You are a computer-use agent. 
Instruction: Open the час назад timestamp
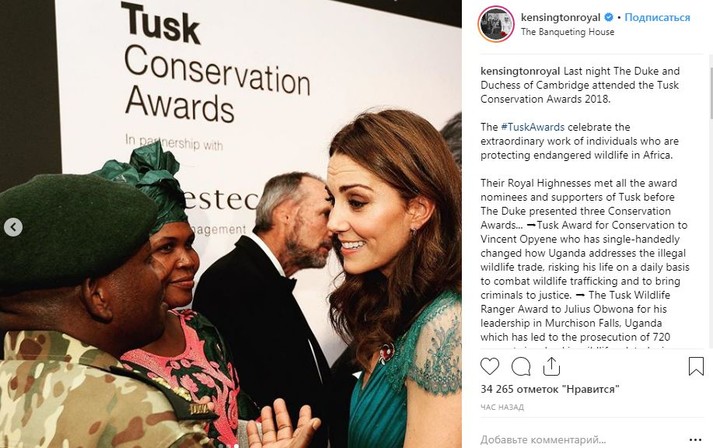[502, 407]
